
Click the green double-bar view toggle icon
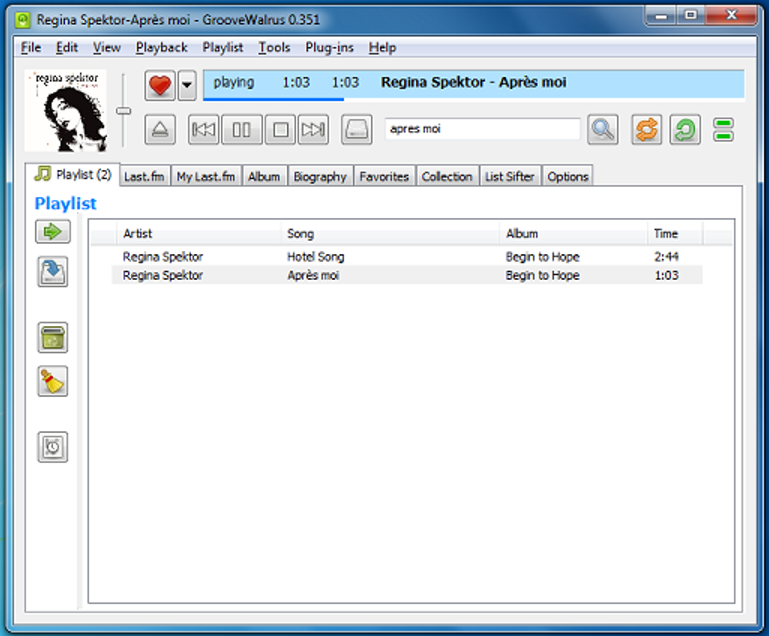[x=723, y=130]
